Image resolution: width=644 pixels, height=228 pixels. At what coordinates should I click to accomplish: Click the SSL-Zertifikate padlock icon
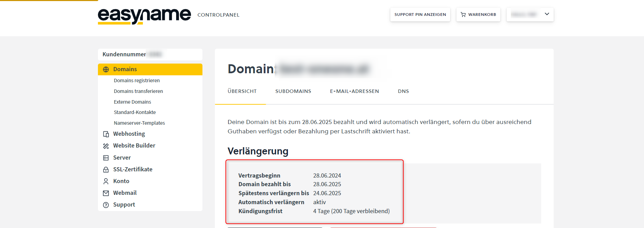coord(106,170)
